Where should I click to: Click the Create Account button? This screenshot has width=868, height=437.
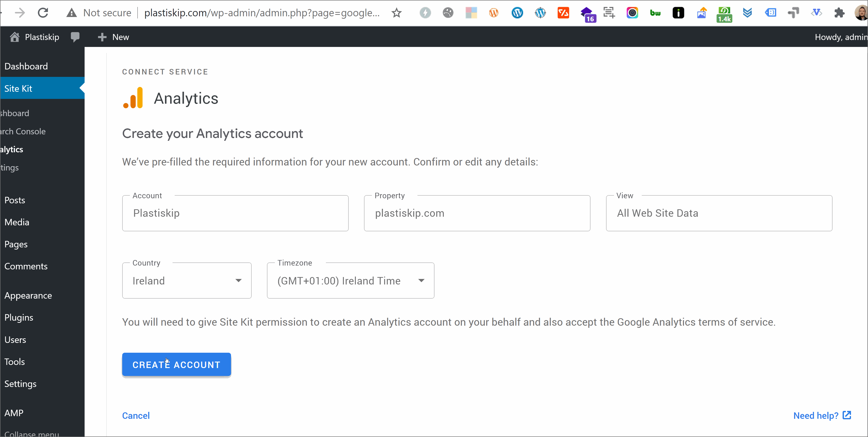[177, 365]
